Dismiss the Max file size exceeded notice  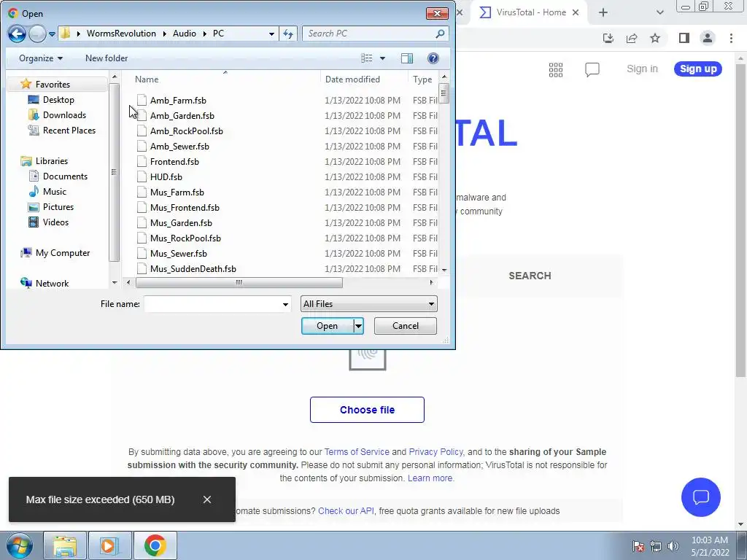pyautogui.click(x=206, y=499)
